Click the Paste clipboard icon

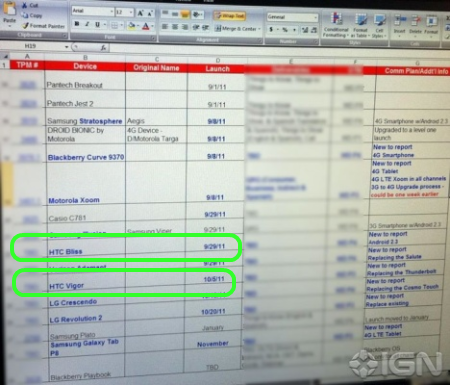pos(10,8)
